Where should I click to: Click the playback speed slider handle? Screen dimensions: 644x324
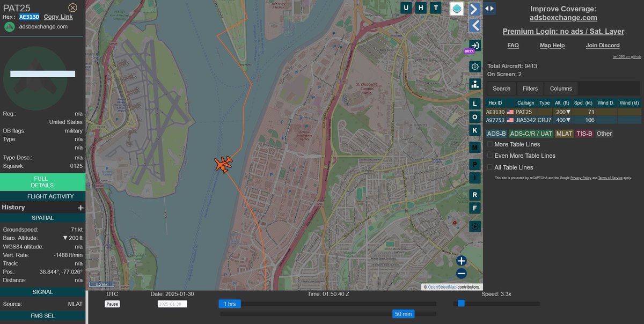click(x=461, y=304)
